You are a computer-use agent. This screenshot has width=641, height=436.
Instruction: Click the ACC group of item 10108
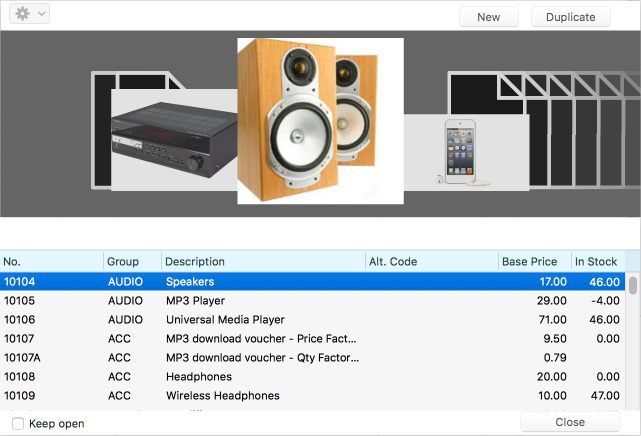pyautogui.click(x=119, y=377)
